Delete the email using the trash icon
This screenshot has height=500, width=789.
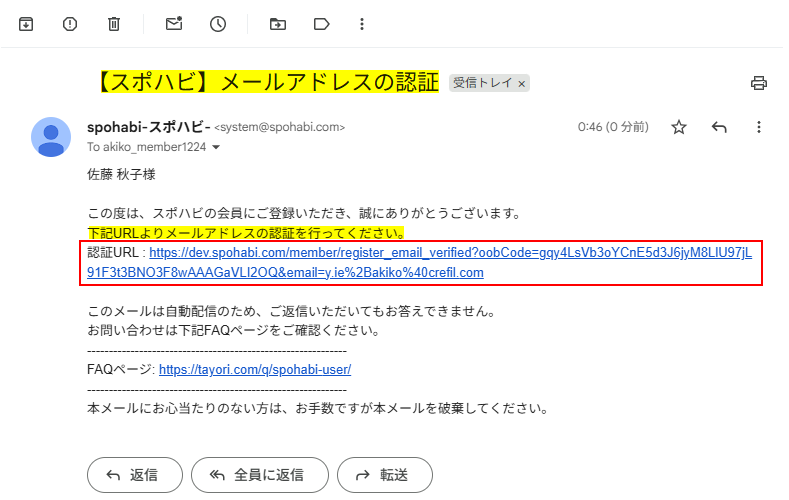pos(114,24)
